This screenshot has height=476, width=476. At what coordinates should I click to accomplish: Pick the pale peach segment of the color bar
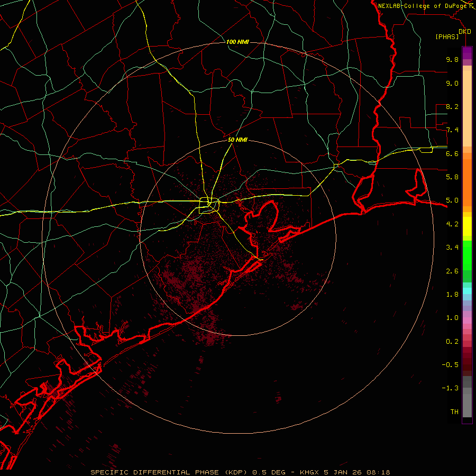[467, 108]
